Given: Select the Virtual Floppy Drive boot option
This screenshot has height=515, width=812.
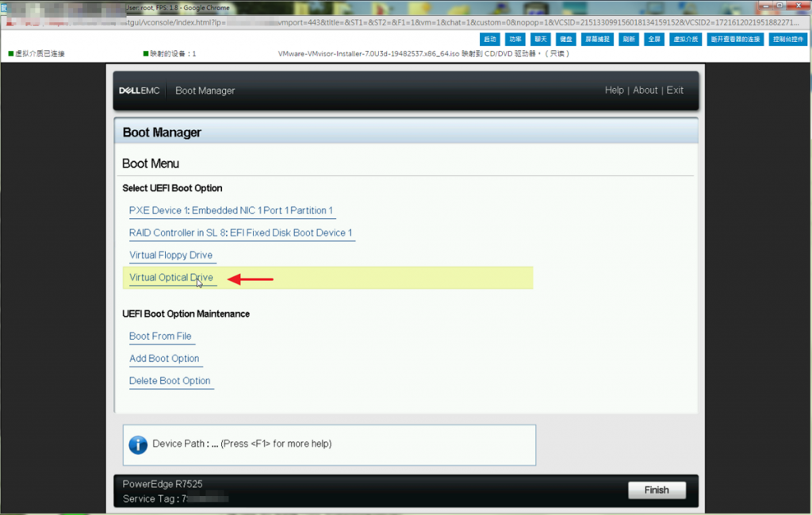Looking at the screenshot, I should coord(171,255).
